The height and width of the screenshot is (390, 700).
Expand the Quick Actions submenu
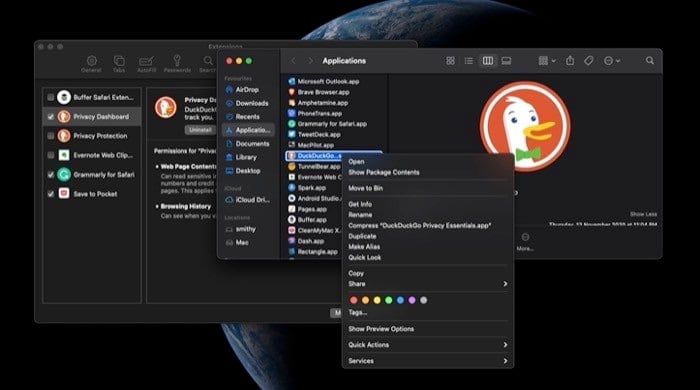[x=428, y=345]
